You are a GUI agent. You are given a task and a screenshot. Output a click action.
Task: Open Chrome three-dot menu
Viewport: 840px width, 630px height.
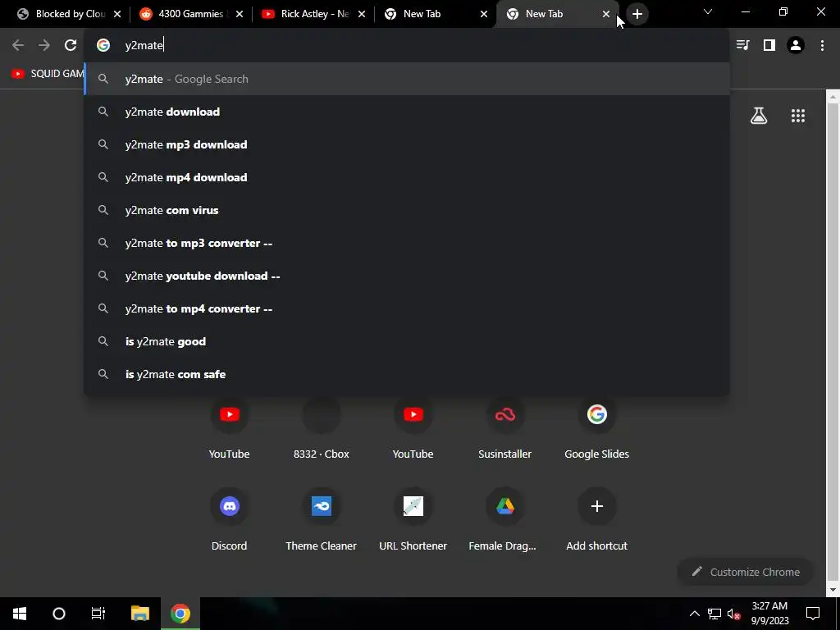click(x=822, y=46)
